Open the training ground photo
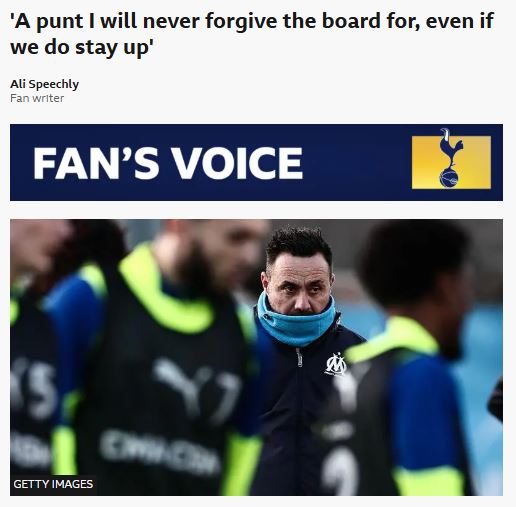 pyautogui.click(x=256, y=357)
